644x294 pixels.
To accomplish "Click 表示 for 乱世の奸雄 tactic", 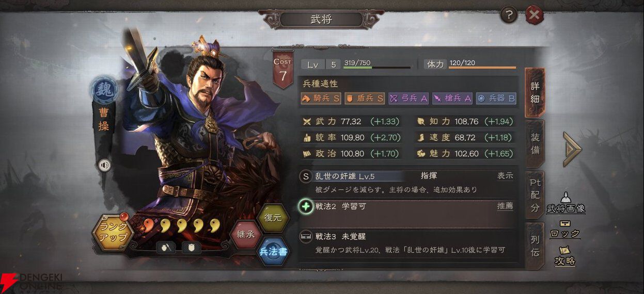I will (505, 176).
